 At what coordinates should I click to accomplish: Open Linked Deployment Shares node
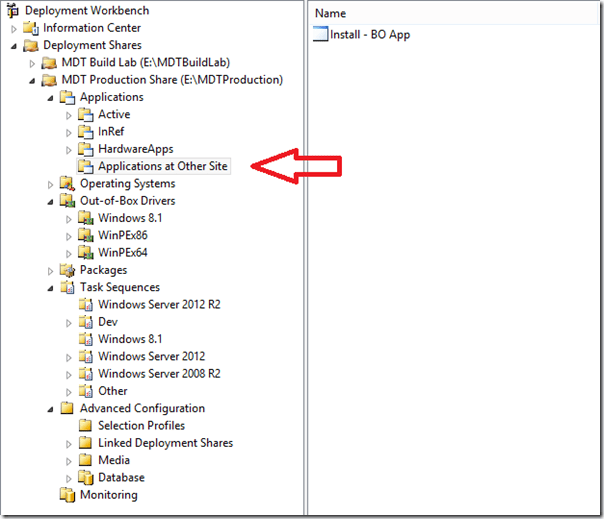[x=165, y=443]
